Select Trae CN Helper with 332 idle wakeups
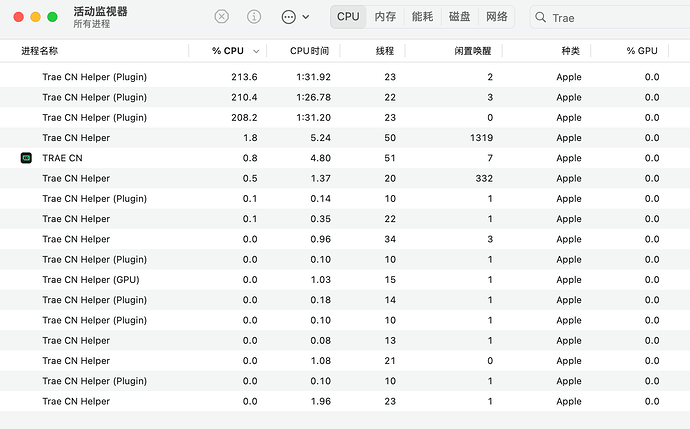The width and height of the screenshot is (690, 429). (345, 178)
